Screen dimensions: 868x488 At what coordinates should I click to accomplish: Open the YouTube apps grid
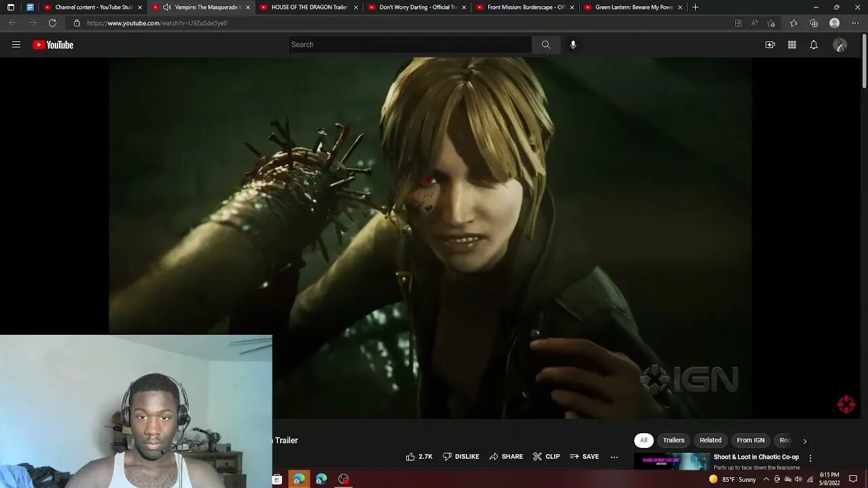[x=792, y=45]
